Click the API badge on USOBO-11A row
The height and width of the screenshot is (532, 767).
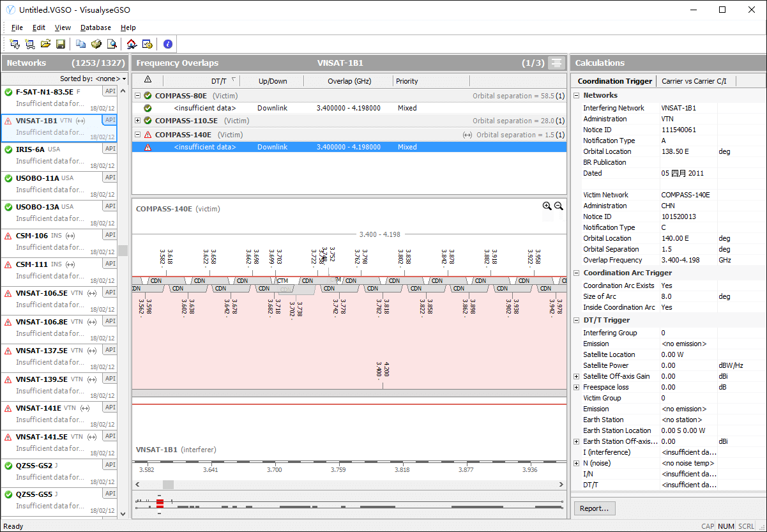pos(110,178)
